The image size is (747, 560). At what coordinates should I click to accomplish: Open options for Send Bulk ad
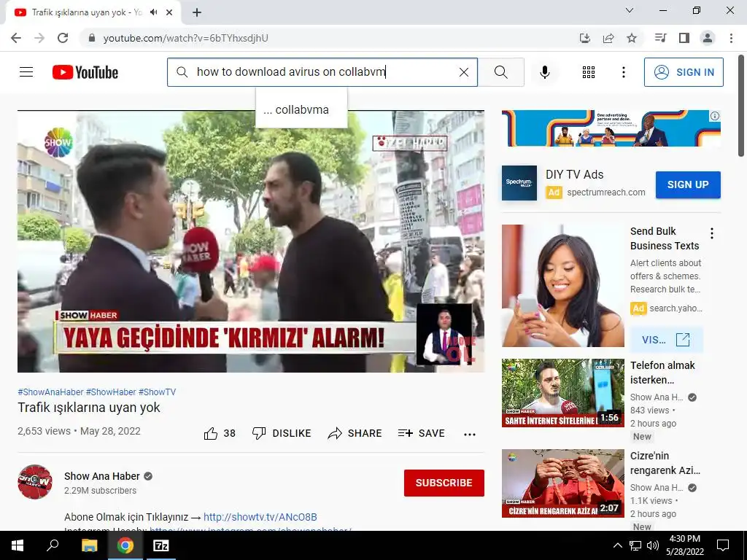pyautogui.click(x=712, y=233)
